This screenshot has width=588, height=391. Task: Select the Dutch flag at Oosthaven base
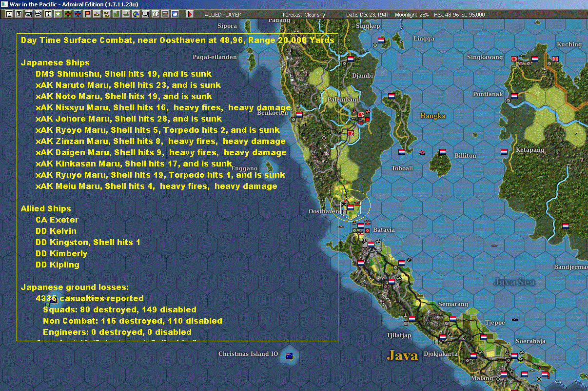coord(350,207)
